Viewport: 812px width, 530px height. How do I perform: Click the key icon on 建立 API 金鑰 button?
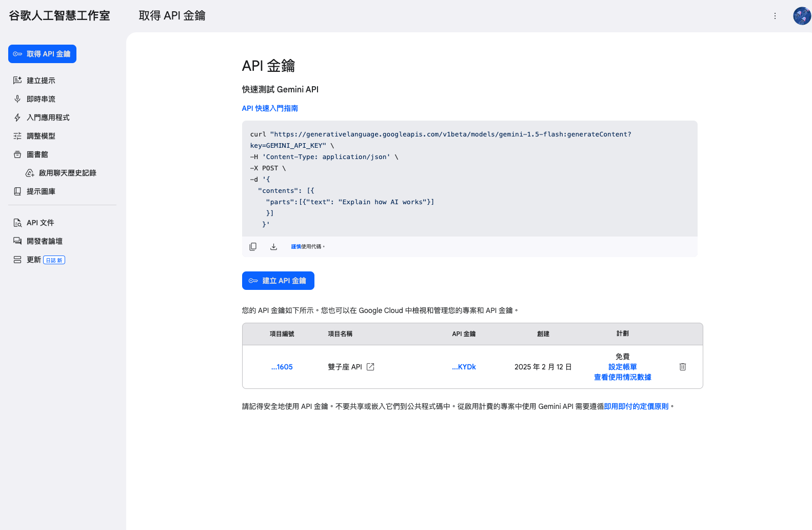point(253,281)
